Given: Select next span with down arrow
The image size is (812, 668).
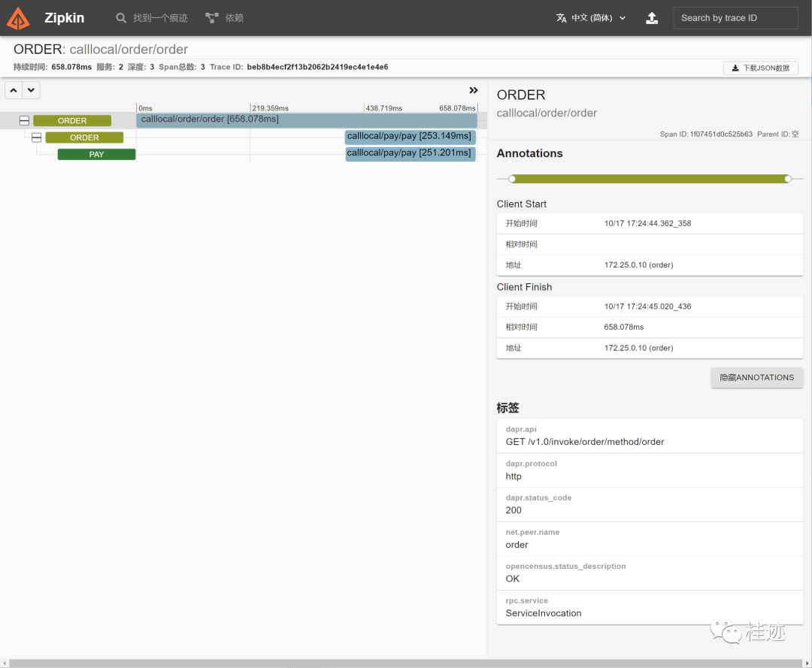Looking at the screenshot, I should click(31, 90).
